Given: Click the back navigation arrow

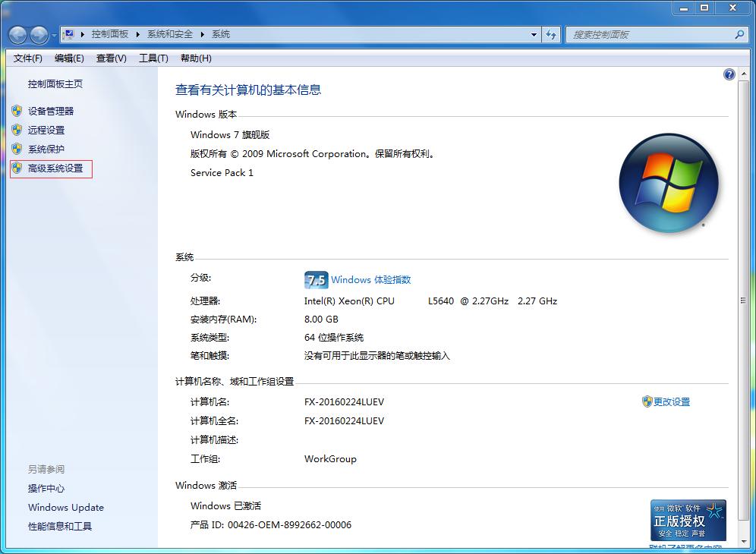Looking at the screenshot, I should [17, 34].
